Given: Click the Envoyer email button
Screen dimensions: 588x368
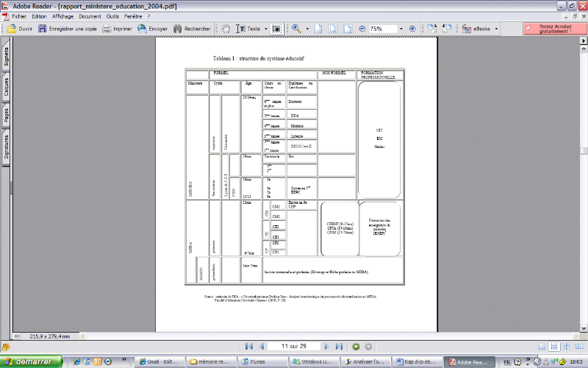Looking at the screenshot, I should click(152, 29).
